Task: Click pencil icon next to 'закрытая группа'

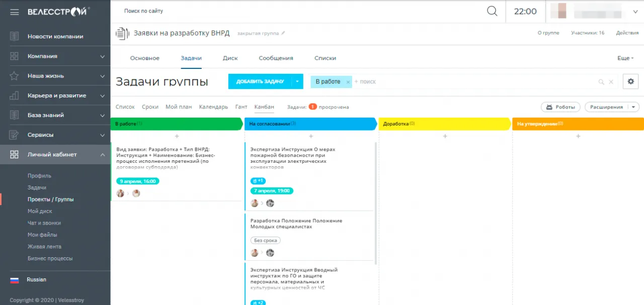Action: tap(283, 33)
